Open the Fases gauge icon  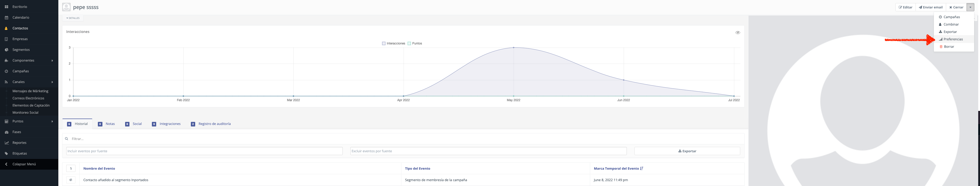pyautogui.click(x=6, y=132)
